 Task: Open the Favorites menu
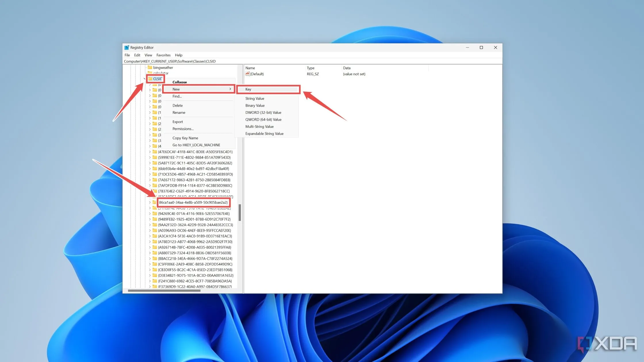[163, 55]
